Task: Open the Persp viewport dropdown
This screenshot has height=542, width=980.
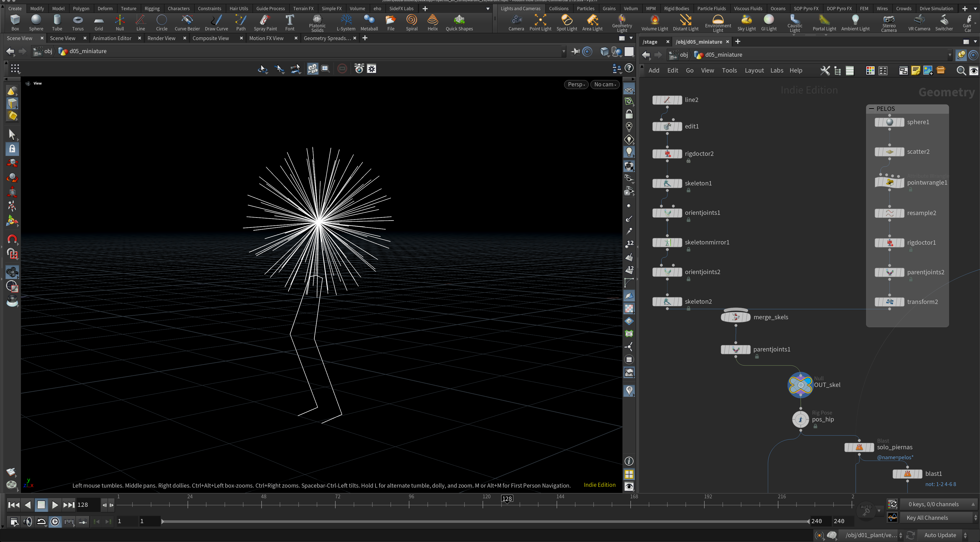Action: (576, 85)
